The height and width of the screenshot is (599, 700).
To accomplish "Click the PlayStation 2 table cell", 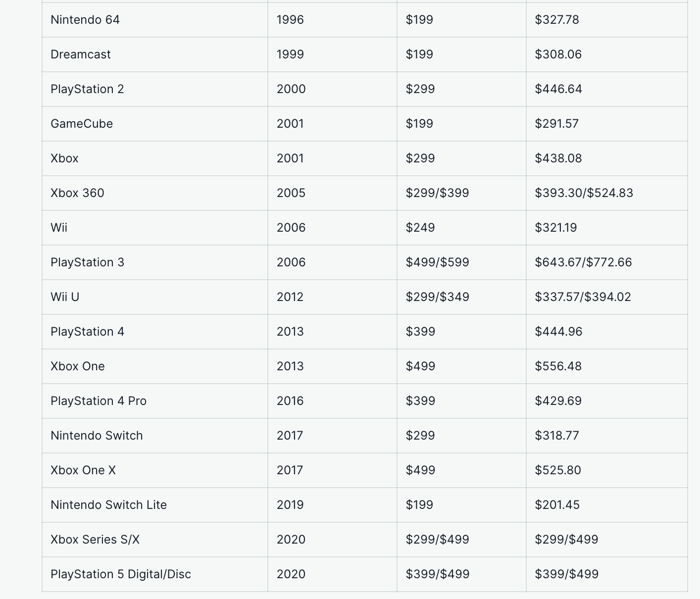I will click(87, 89).
